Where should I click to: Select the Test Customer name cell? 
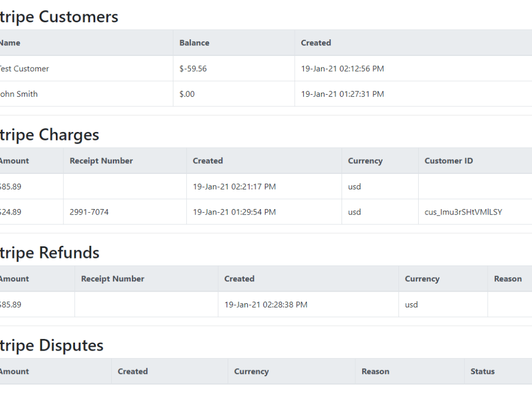pos(24,69)
